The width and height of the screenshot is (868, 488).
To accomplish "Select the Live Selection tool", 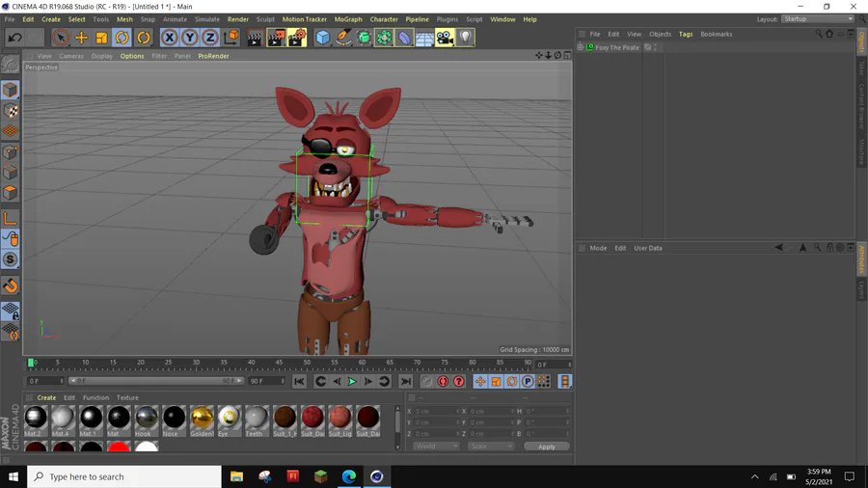I will click(x=61, y=38).
